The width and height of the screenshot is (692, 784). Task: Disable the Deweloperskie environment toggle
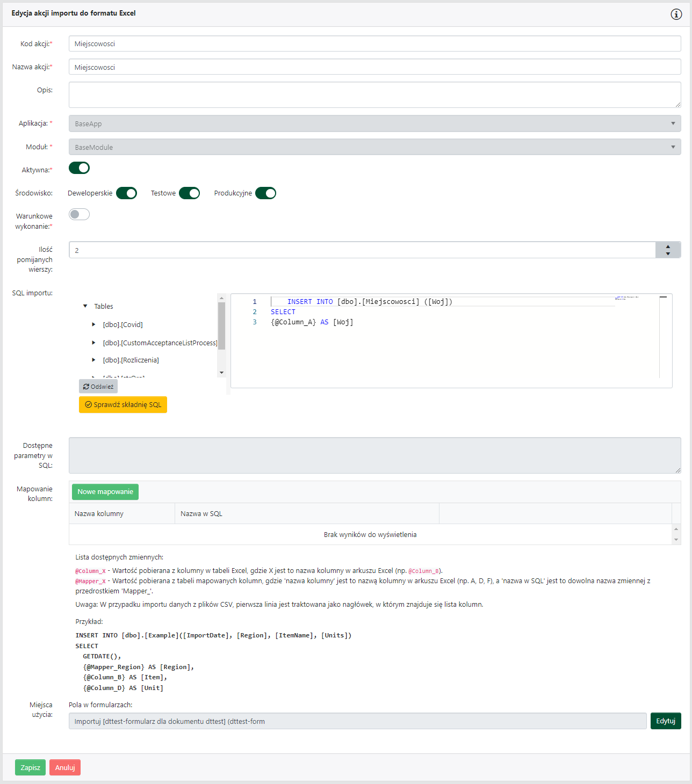pyautogui.click(x=127, y=193)
